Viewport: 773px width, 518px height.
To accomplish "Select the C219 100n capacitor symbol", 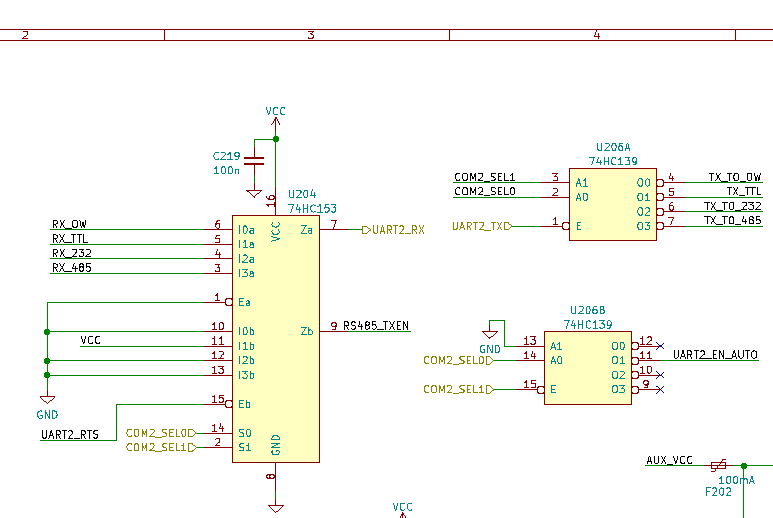I will point(254,162).
